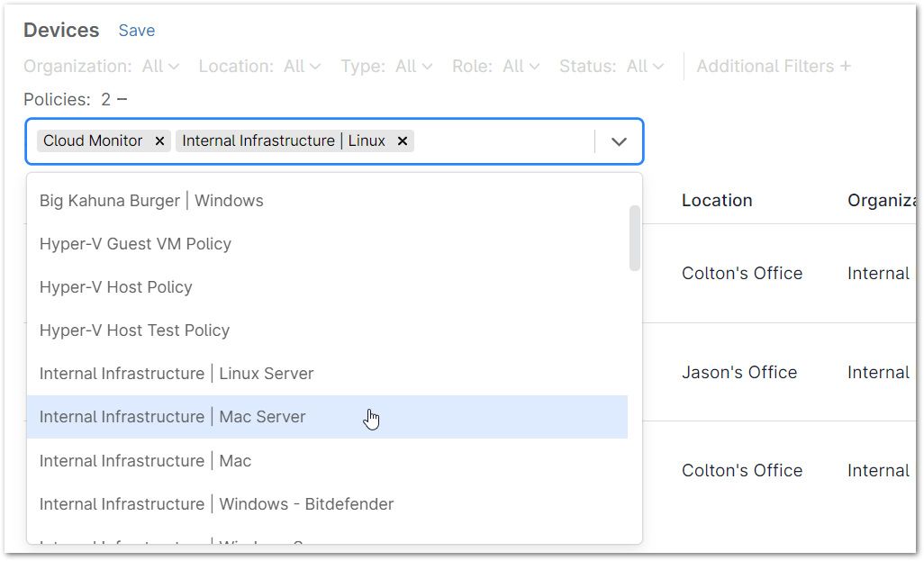Select Internal Infrastructure | Windows - Bitdefender policy
Screen dimensions: 924x561
coord(216,503)
